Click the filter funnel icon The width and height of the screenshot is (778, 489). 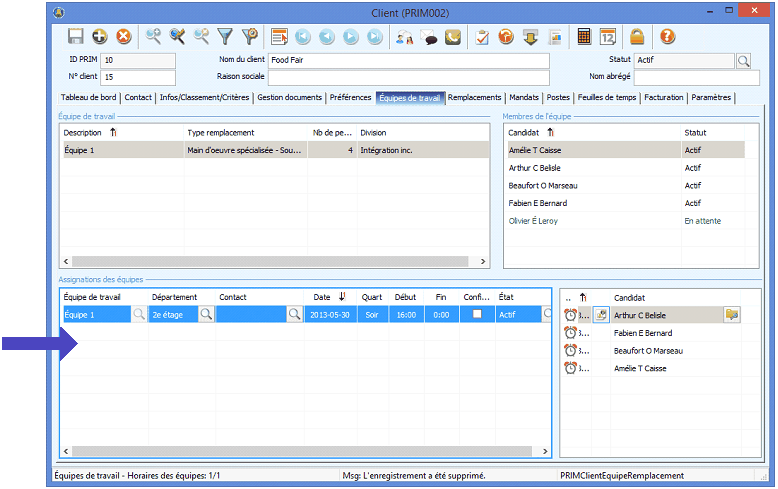(x=225, y=37)
